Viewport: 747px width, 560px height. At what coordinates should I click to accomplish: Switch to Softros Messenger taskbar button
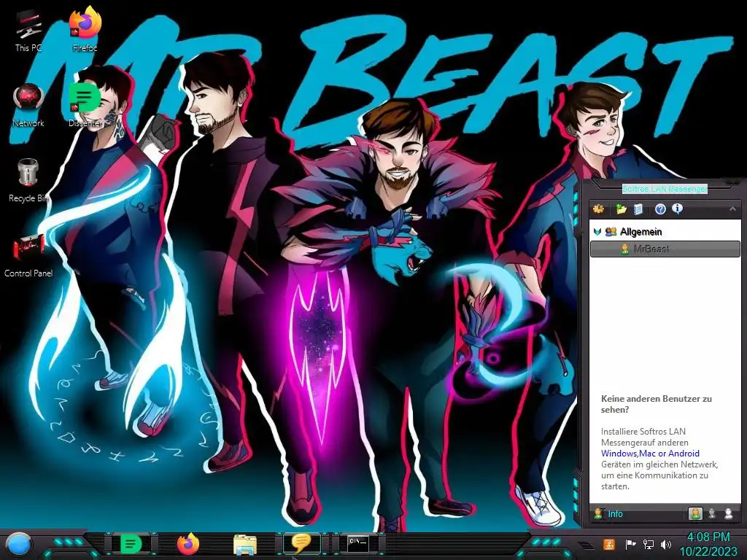coord(302,543)
